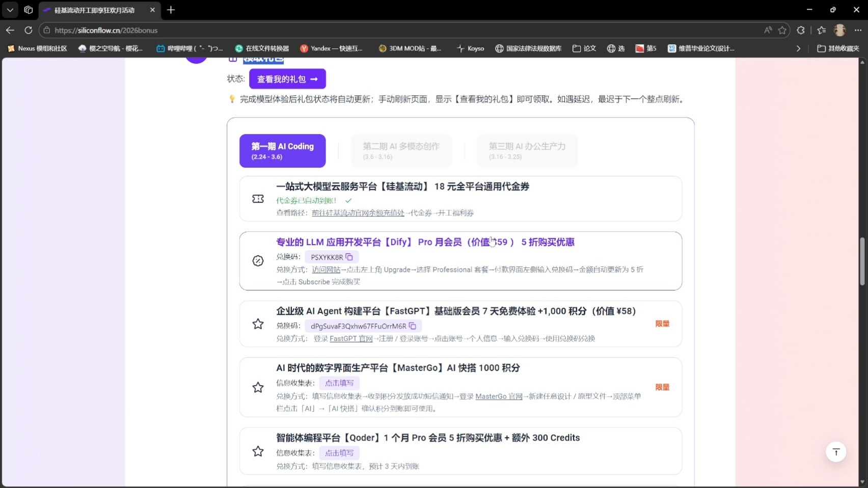Click the star icon on MasterGo card
Image resolution: width=868 pixels, height=488 pixels.
258,388
